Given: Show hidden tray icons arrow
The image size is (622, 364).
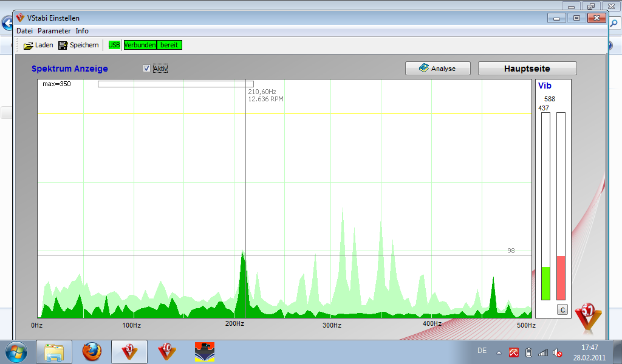Looking at the screenshot, I should pos(499,352).
